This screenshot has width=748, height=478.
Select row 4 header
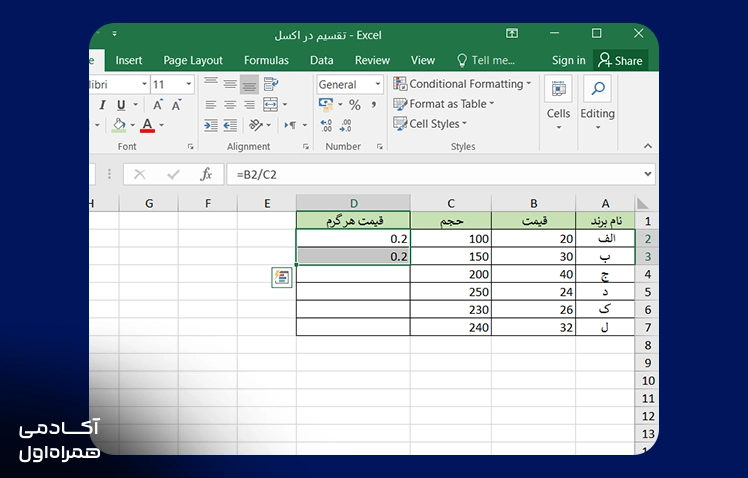(647, 274)
